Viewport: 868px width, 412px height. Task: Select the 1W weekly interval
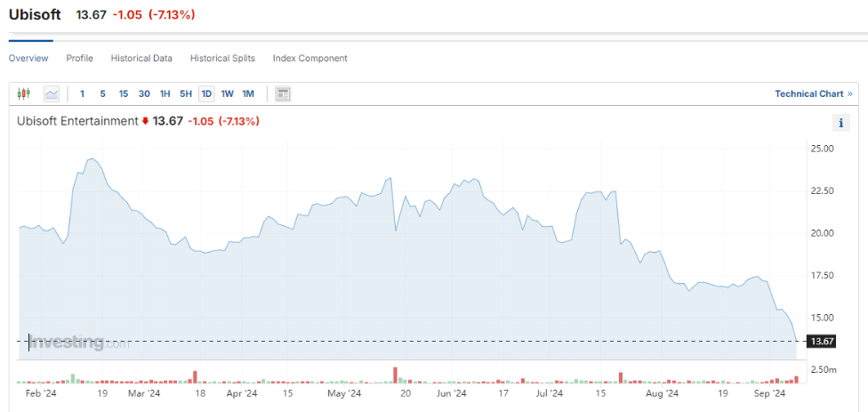point(227,93)
